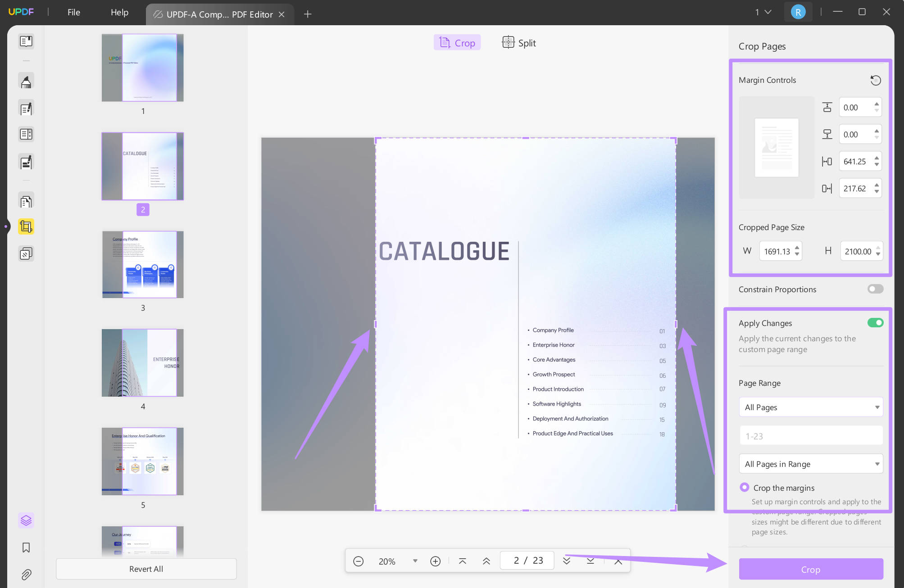The height and width of the screenshot is (588, 904).
Task: Switch to Split mode in the top toolbar
Action: click(519, 42)
